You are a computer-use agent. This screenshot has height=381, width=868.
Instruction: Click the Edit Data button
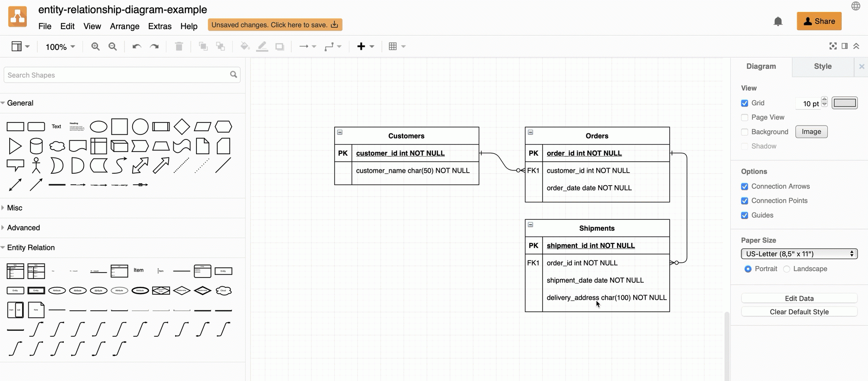[x=799, y=298]
